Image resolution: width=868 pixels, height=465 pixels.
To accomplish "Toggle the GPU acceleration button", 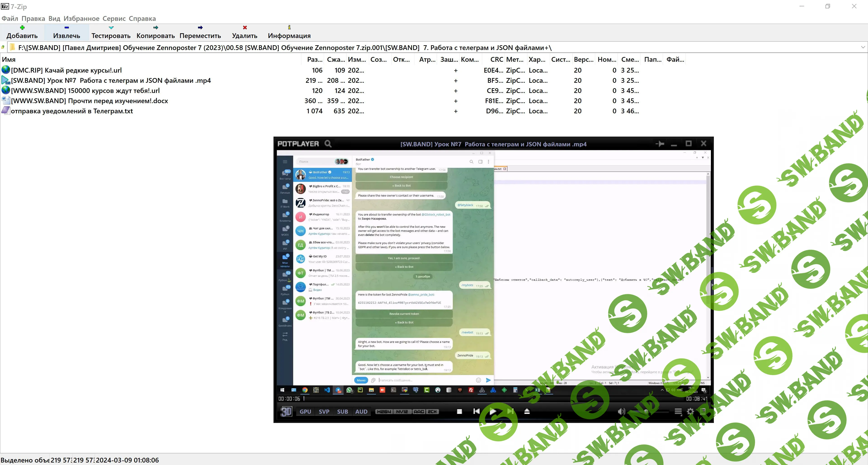I will click(x=305, y=411).
